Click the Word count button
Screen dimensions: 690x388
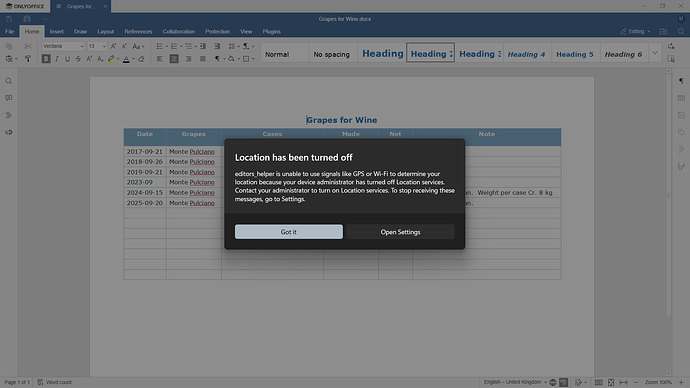[55, 382]
